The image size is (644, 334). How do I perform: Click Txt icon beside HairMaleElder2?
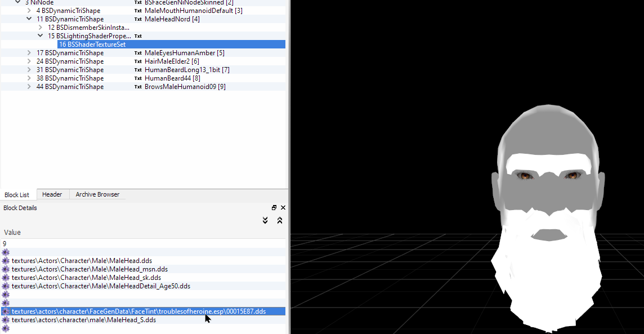(138, 61)
